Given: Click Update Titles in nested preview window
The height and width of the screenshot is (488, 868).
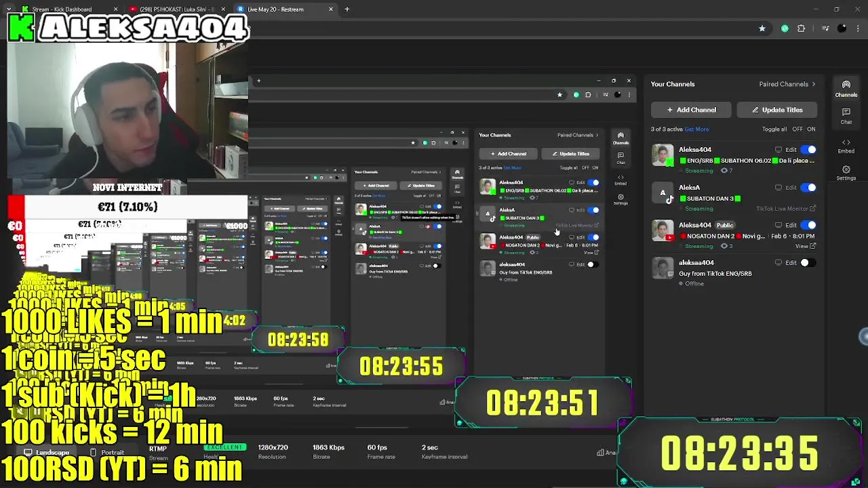Looking at the screenshot, I should (570, 154).
